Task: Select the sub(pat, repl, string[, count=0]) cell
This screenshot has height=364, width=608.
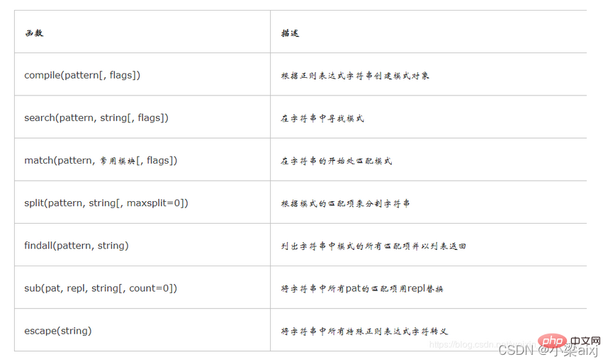Action: tap(142, 288)
